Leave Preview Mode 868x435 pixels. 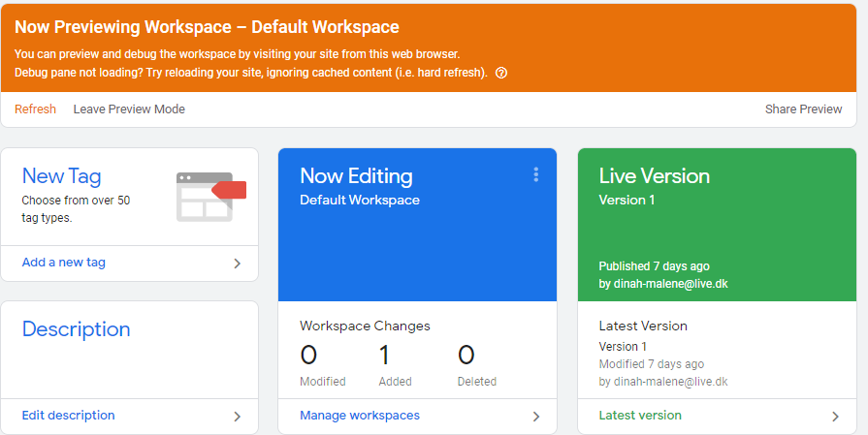pyautogui.click(x=129, y=109)
